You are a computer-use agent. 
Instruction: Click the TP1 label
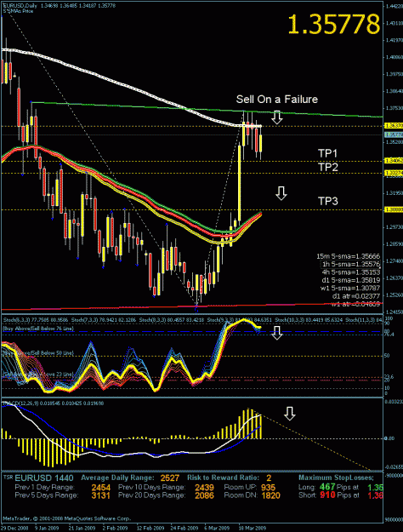pos(327,153)
